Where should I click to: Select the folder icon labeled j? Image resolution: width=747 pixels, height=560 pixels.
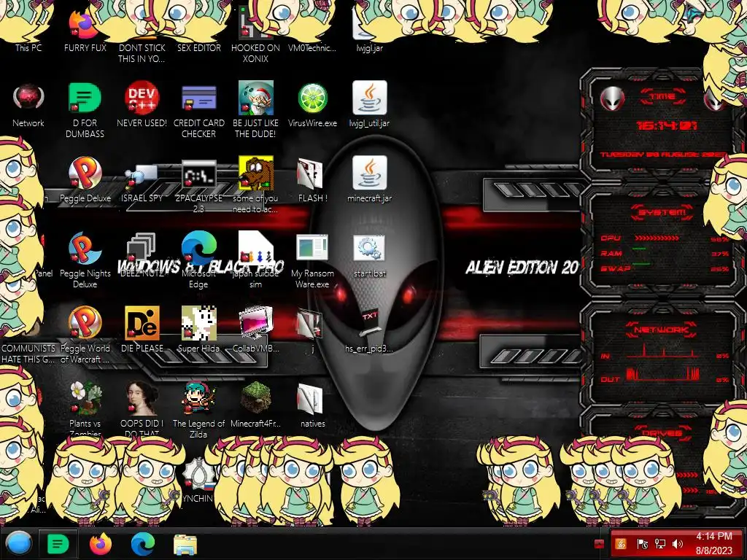coord(312,330)
